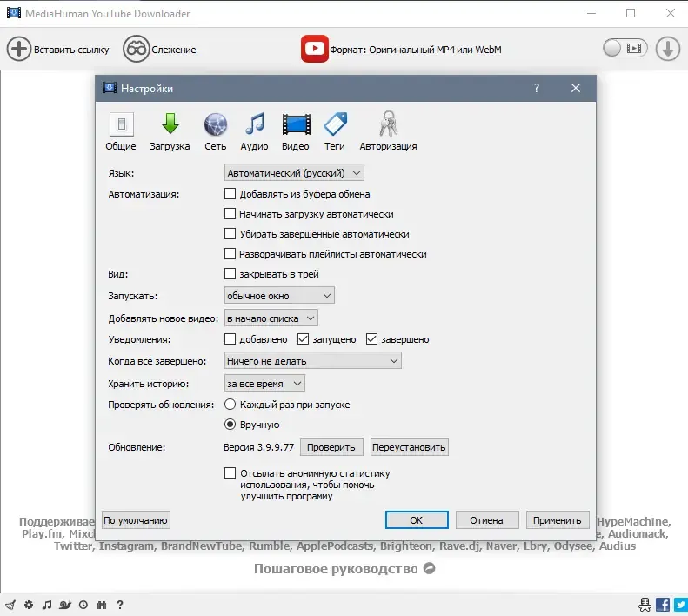This screenshot has width=688, height=616.
Task: Check the 'добавлено' notification checkbox
Action: pyautogui.click(x=230, y=339)
